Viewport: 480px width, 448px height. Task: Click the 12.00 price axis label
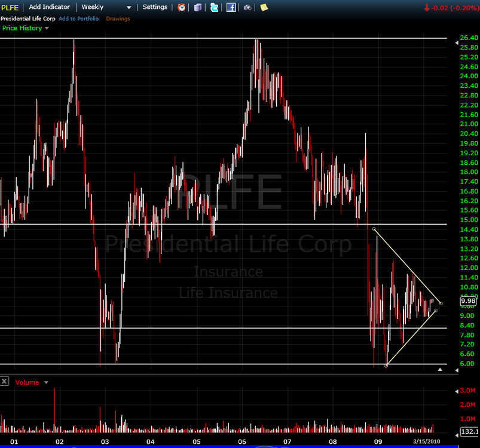point(469,268)
